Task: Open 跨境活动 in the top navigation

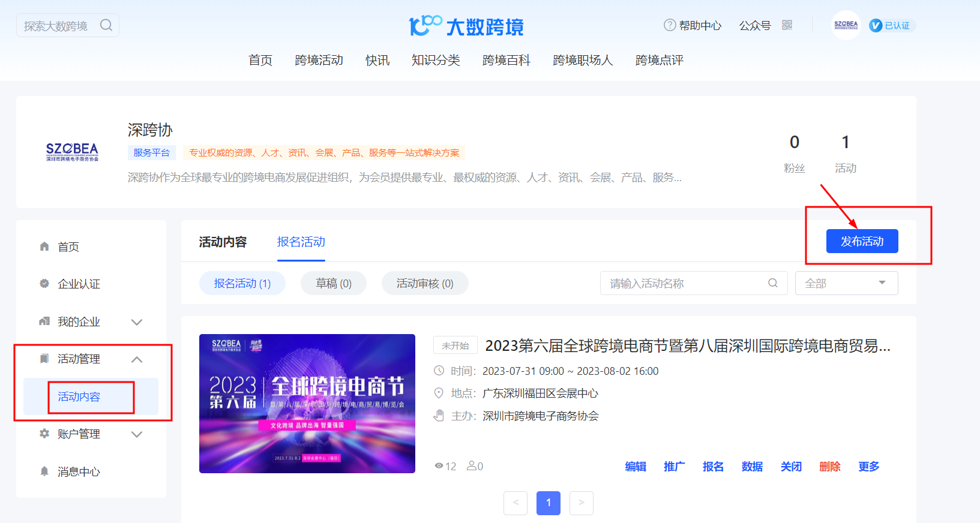Action: (319, 60)
